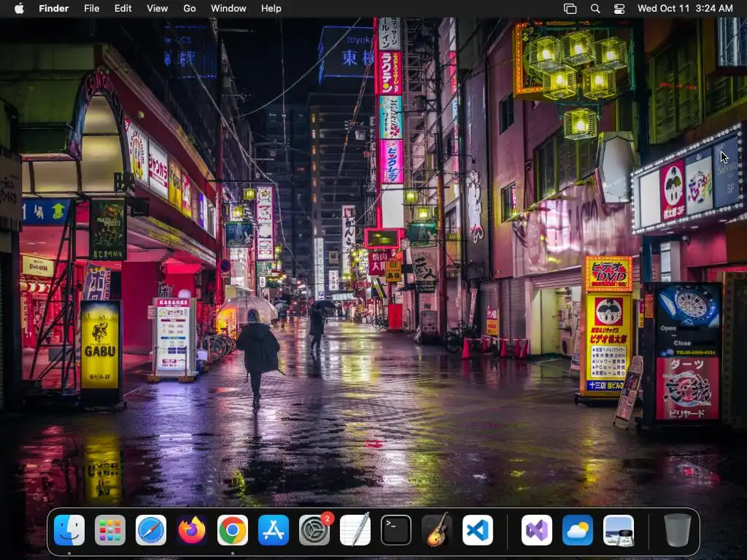This screenshot has width=747, height=560.
Task: Open GarageBand guitar icon
Action: point(437,530)
